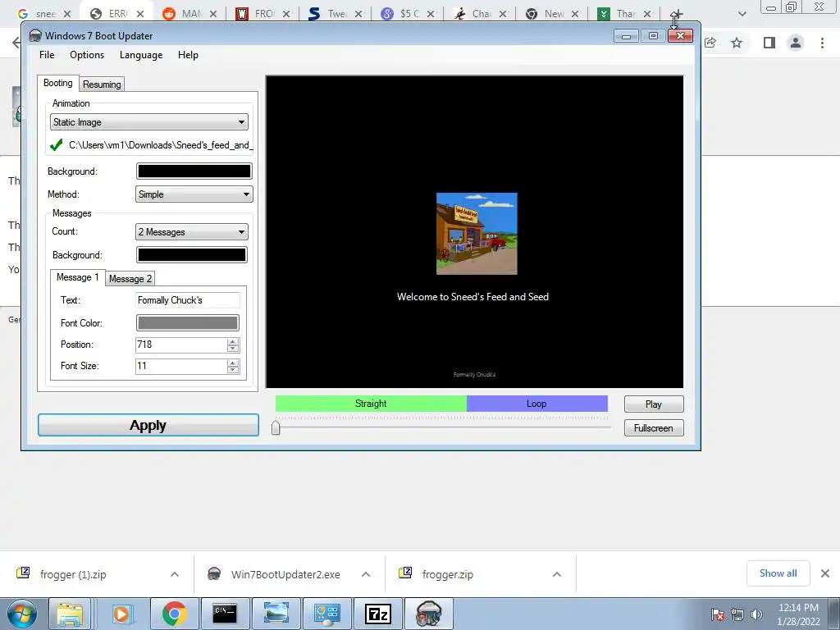
Task: Click the Action Center flag tray icon
Action: tap(717, 614)
